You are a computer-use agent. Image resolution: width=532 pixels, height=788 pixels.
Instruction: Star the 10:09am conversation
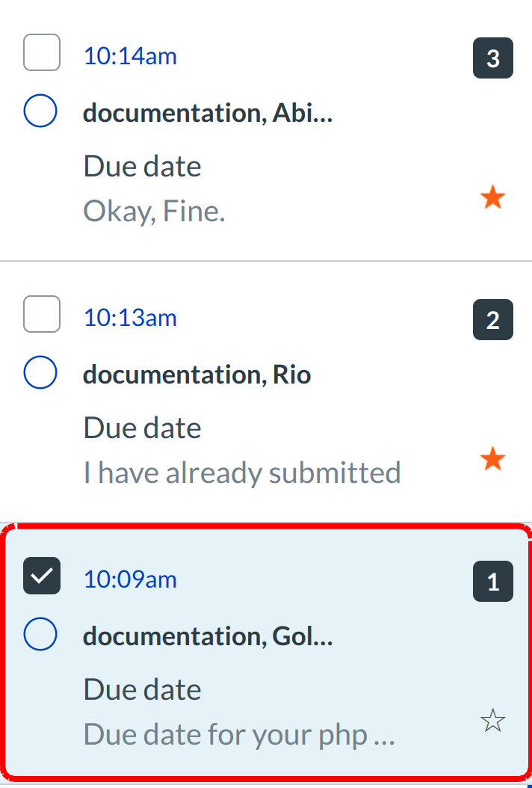click(492, 721)
